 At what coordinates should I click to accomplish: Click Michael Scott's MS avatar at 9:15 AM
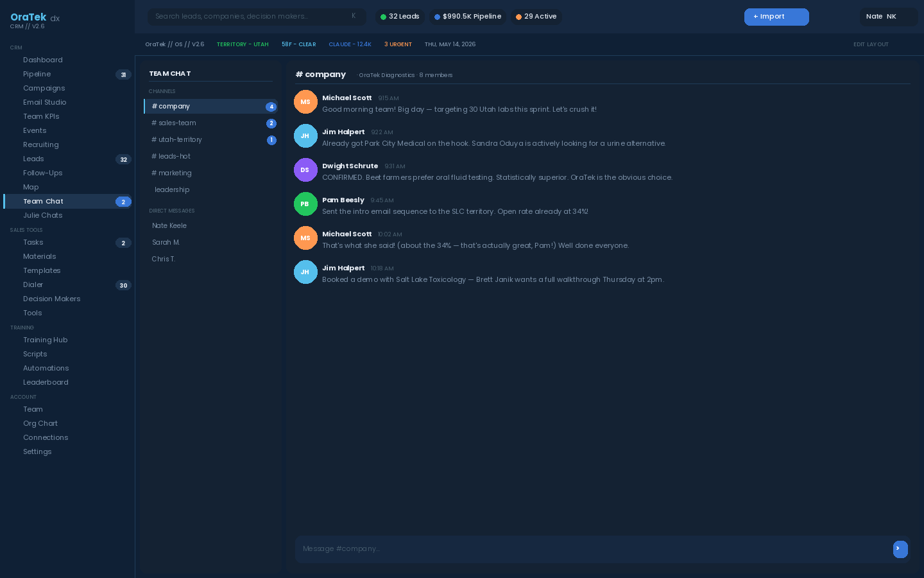coord(305,102)
